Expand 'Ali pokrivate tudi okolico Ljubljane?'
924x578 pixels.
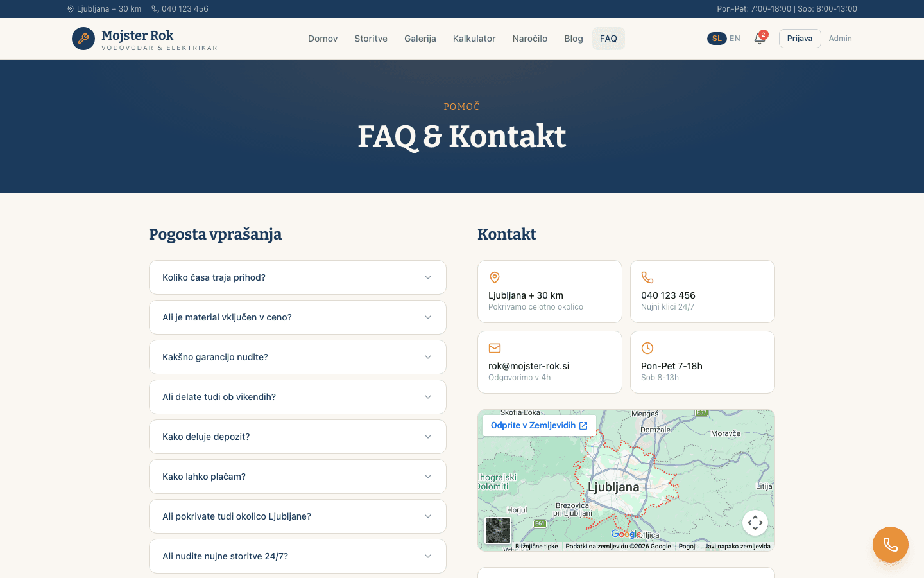point(298,516)
